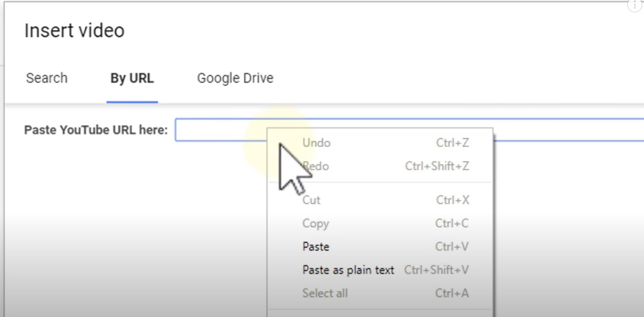Open the Google Drive tab
644x317 pixels.
(235, 78)
